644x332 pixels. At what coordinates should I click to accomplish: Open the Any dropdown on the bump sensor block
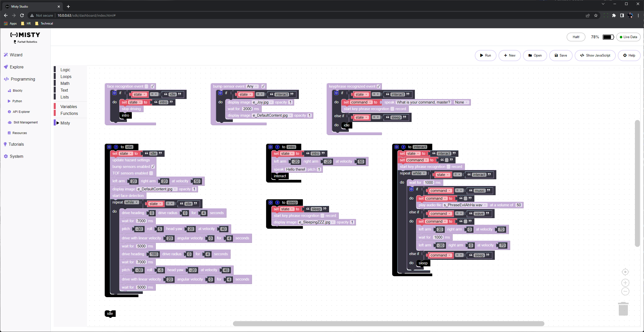(x=251, y=86)
